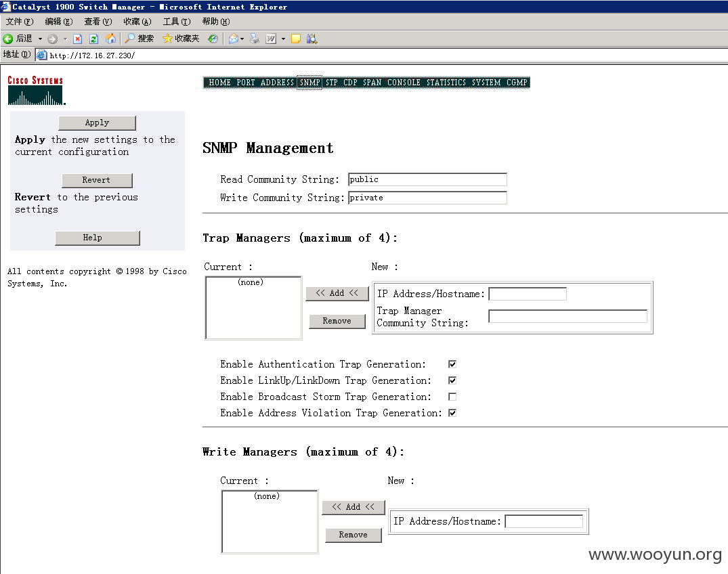Open the 帮助(H) Help menu
Screen dimensions: 728x574
coord(216,22)
